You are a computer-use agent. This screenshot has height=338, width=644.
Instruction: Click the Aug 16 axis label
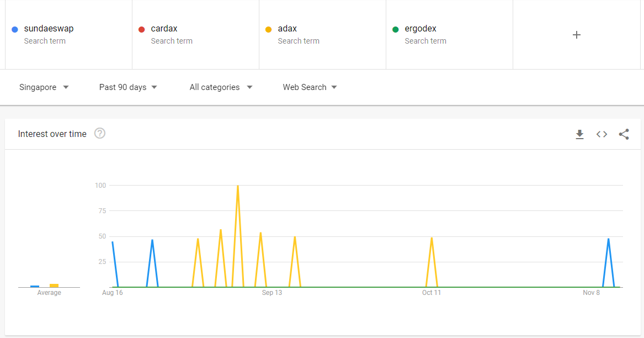click(113, 293)
